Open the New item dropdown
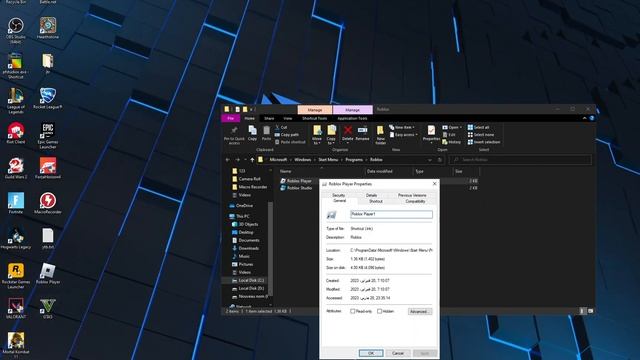 coord(402,127)
